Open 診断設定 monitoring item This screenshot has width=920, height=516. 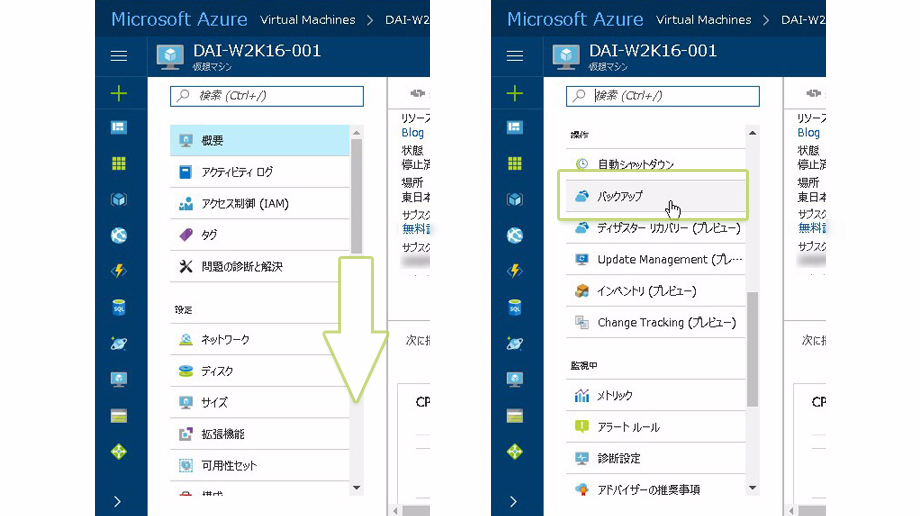coord(656,458)
